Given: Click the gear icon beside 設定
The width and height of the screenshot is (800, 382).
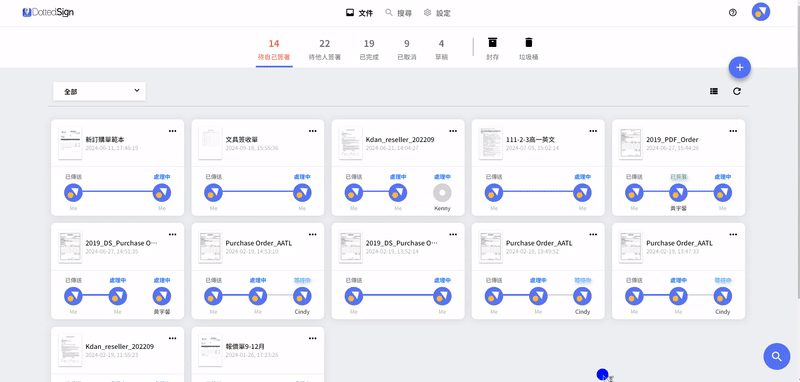Looking at the screenshot, I should [428, 13].
